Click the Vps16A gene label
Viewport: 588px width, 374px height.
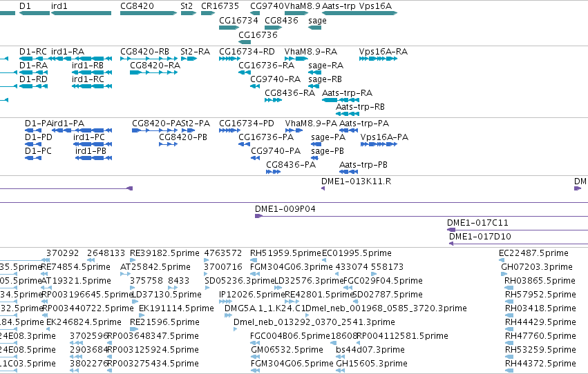[375, 6]
